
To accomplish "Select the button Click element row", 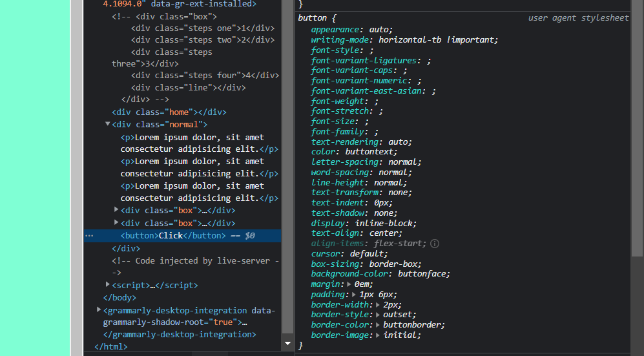I will [x=182, y=236].
